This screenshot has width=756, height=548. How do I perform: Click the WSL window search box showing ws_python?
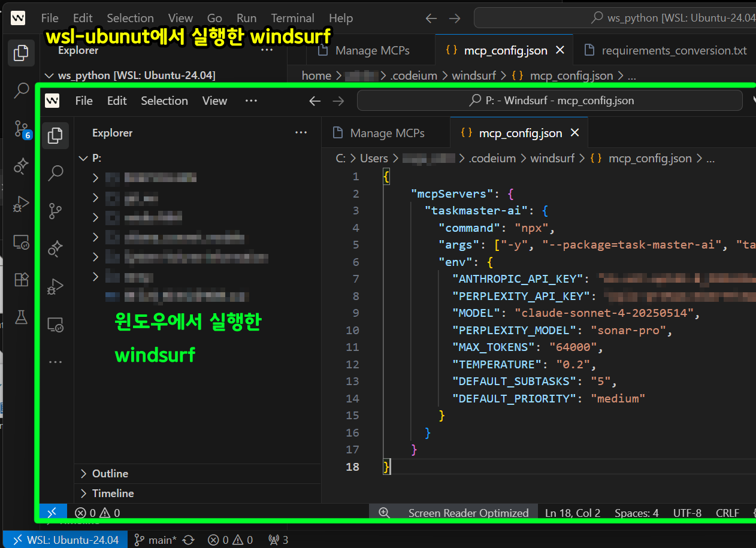[615, 18]
